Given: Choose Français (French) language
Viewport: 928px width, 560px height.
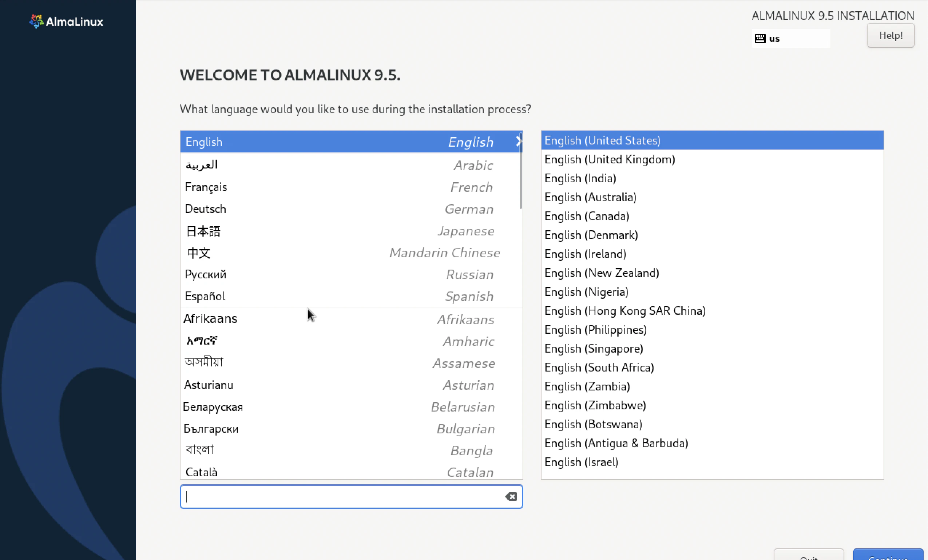Looking at the screenshot, I should pos(351,187).
